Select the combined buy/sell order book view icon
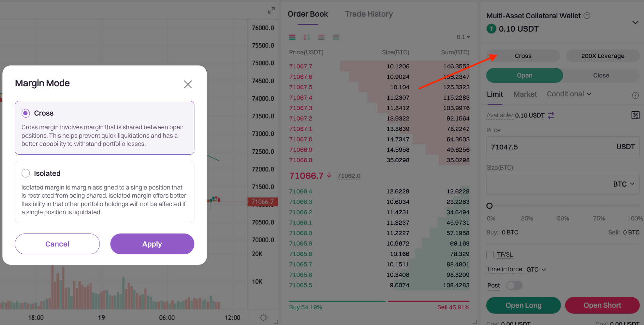 (292, 37)
